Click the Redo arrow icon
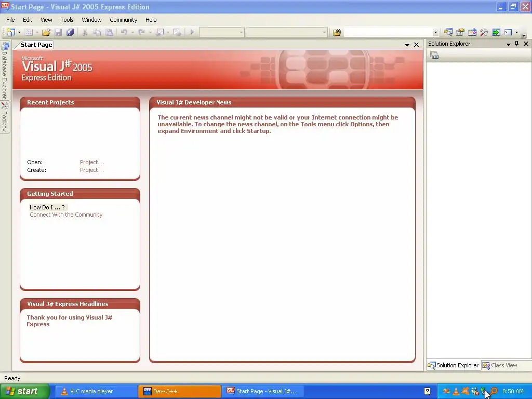Image resolution: width=532 pixels, height=399 pixels. (142, 32)
